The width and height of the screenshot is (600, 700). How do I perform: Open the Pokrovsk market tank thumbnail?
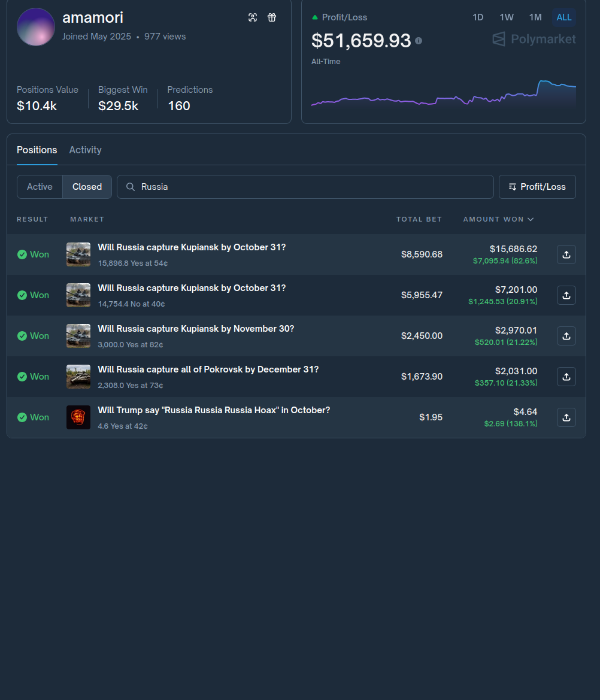tap(78, 376)
